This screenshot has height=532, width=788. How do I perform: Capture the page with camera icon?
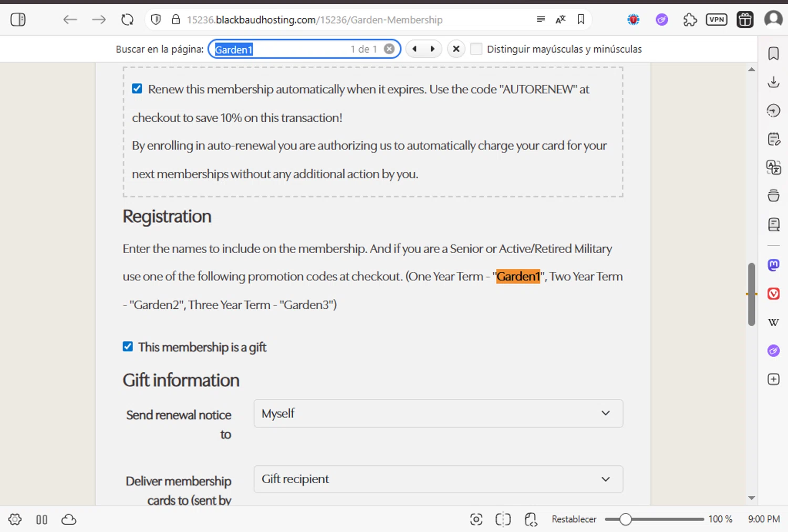point(476,519)
